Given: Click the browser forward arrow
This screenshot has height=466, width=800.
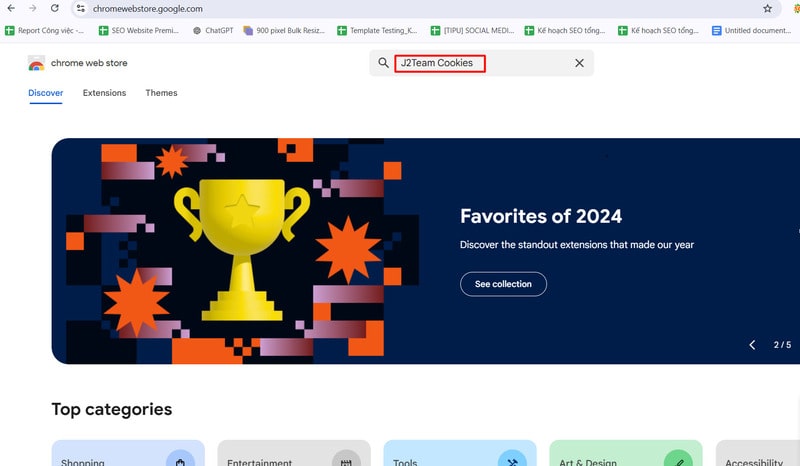Looking at the screenshot, I should 33,8.
